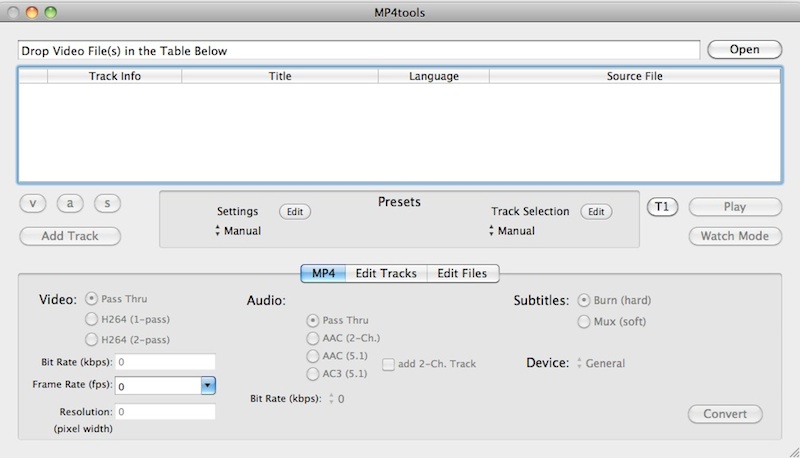Image resolution: width=800 pixels, height=458 pixels.
Task: Switch to the Edit Files tab
Action: pos(463,273)
